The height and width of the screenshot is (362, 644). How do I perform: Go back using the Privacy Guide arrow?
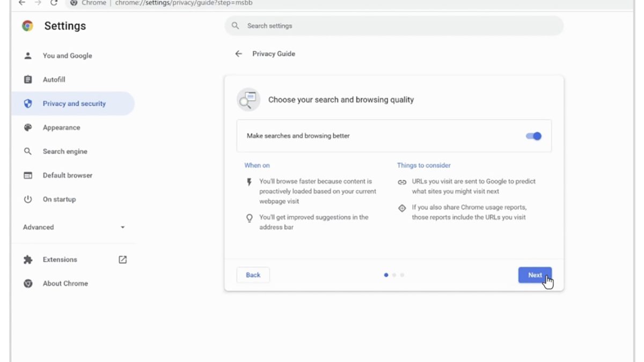239,54
